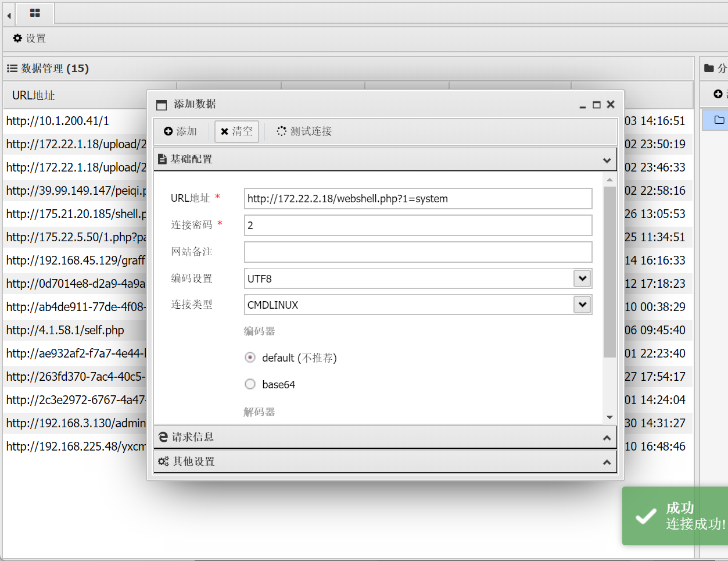This screenshot has width=728, height=561.
Task: Maximize the 添加数据 dialog
Action: coord(596,105)
